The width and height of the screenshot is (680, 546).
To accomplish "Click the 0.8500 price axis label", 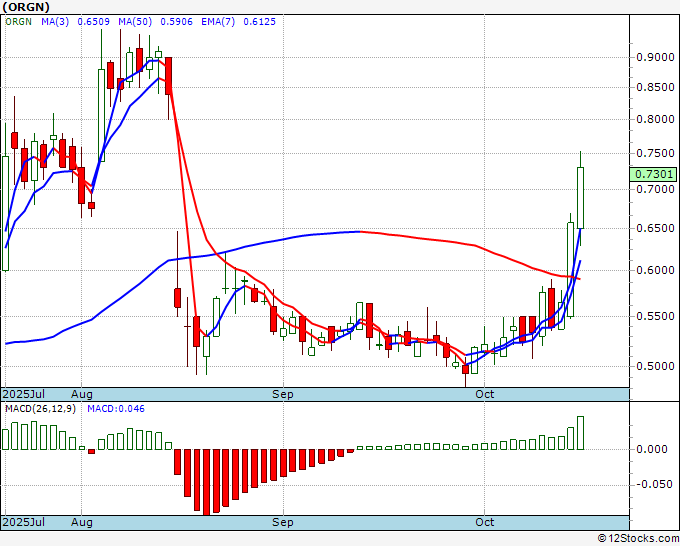I will [x=655, y=87].
